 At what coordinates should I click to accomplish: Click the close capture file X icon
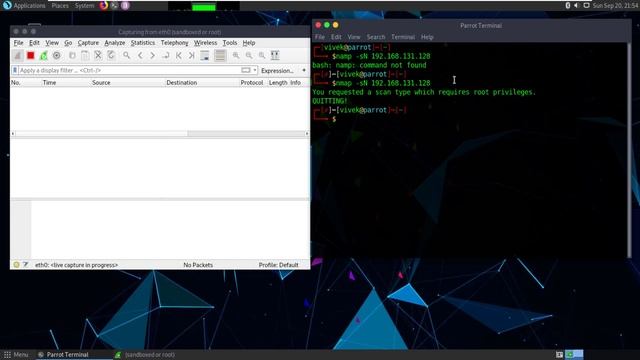(x=98, y=56)
